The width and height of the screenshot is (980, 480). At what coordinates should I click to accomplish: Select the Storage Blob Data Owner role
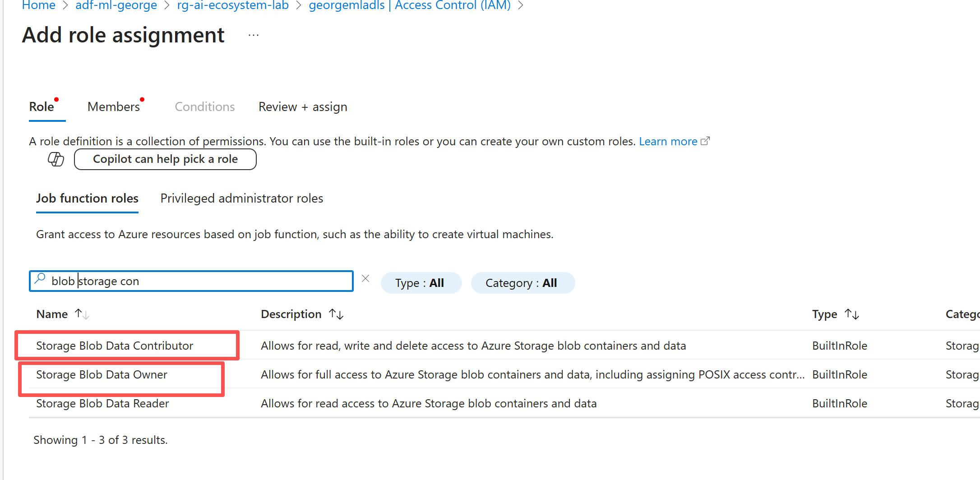click(102, 374)
